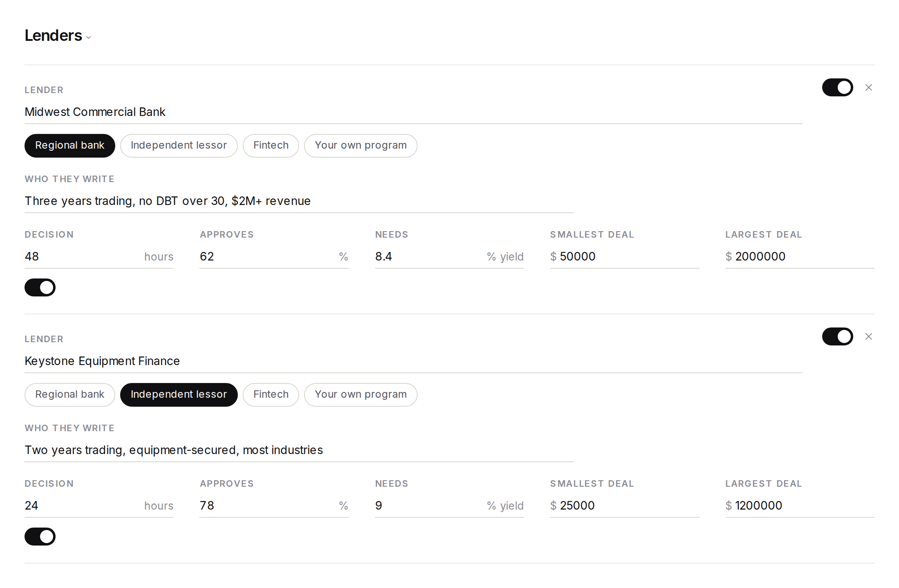Toggle the switch below Keystone's Decision field
899x588 pixels.
40,537
